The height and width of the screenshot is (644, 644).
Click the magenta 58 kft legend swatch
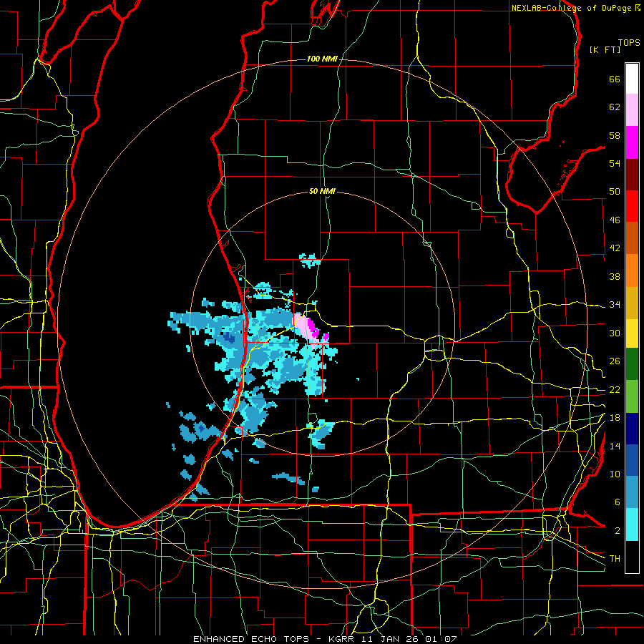click(632, 142)
